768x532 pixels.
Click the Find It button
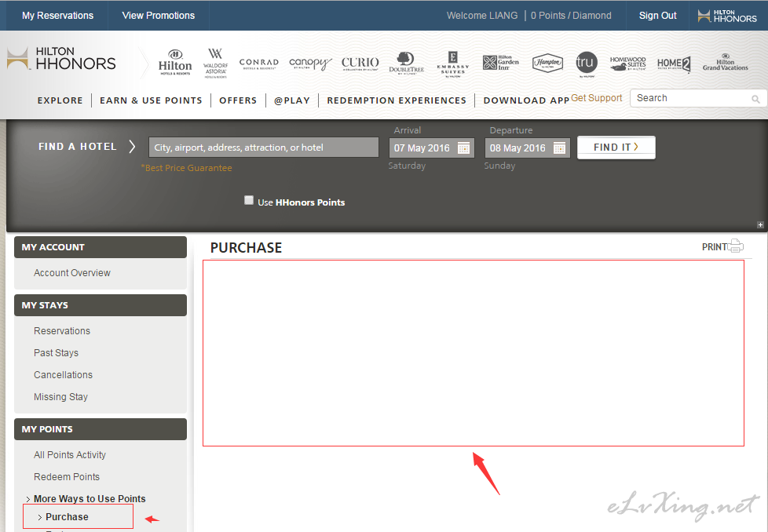[x=616, y=148]
